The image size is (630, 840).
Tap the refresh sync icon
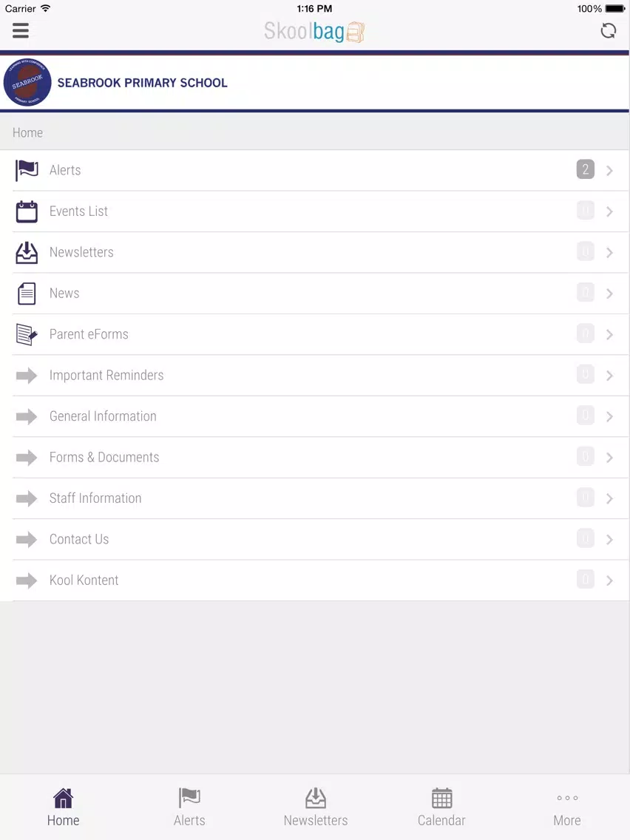(x=608, y=30)
